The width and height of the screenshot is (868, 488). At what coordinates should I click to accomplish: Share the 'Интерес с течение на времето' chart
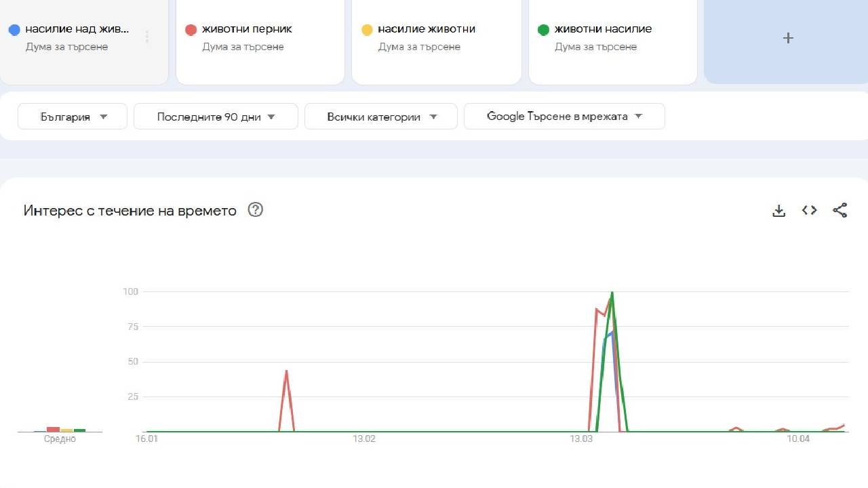(x=840, y=210)
